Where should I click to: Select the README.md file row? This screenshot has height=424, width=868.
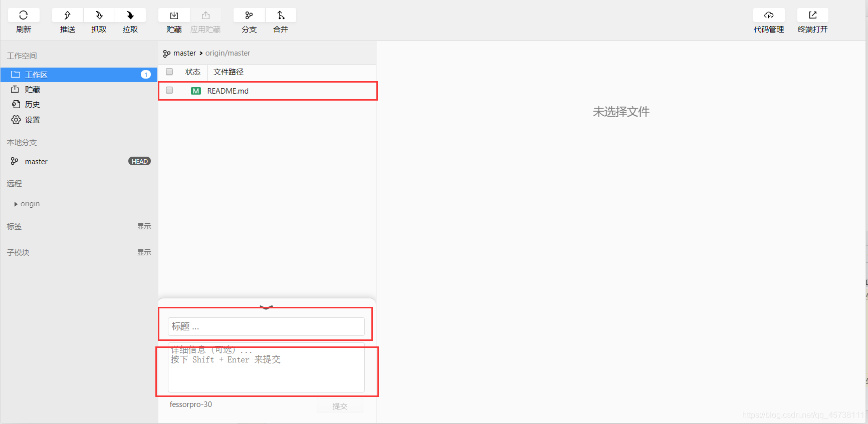tap(267, 91)
